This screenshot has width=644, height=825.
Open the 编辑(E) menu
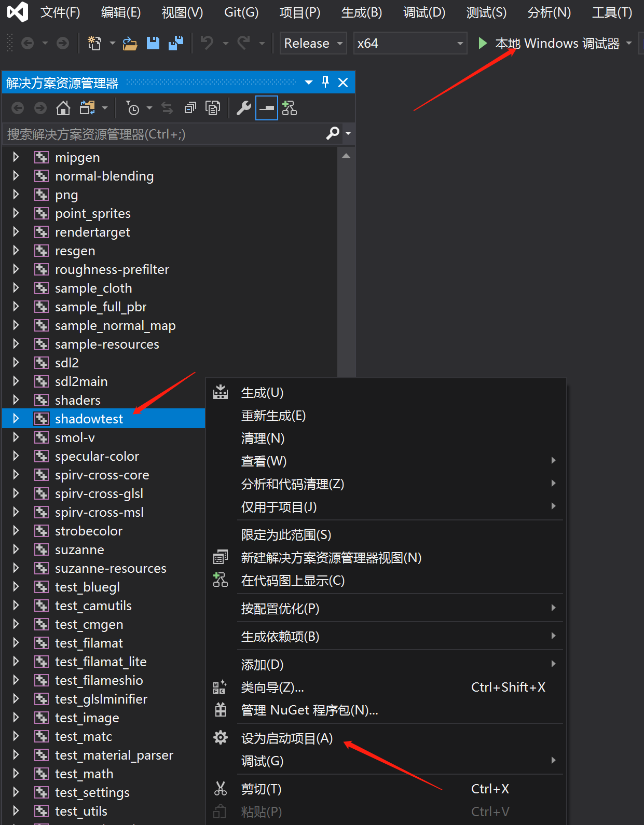(x=121, y=12)
